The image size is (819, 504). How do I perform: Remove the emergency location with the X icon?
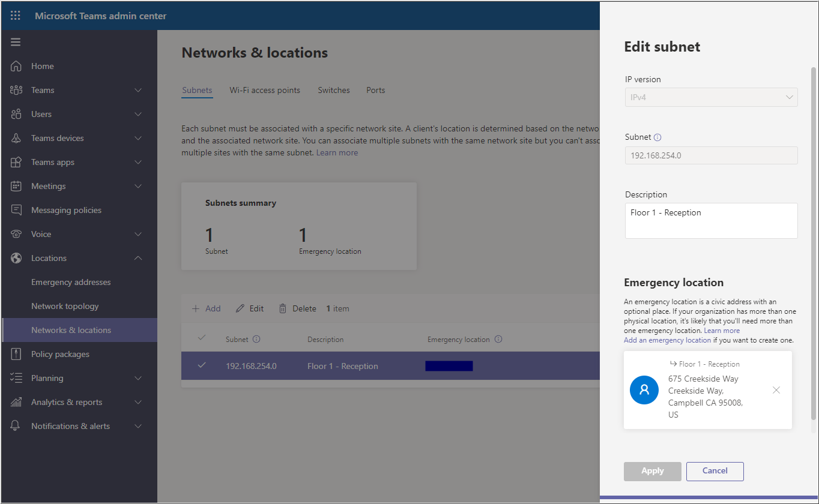[776, 390]
